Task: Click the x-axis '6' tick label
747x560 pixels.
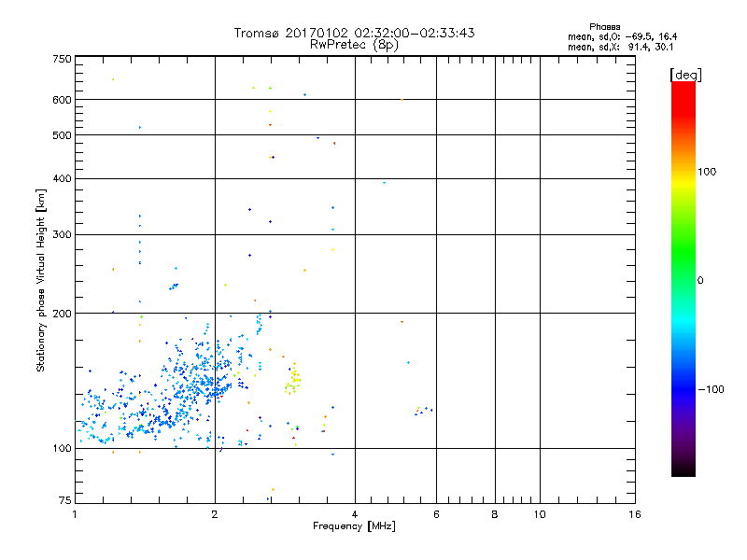Action: pyautogui.click(x=436, y=514)
